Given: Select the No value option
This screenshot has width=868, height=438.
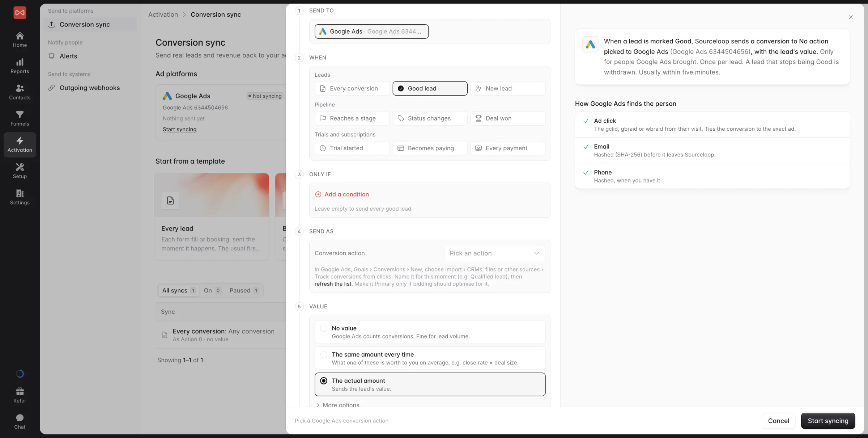Looking at the screenshot, I should point(430,332).
